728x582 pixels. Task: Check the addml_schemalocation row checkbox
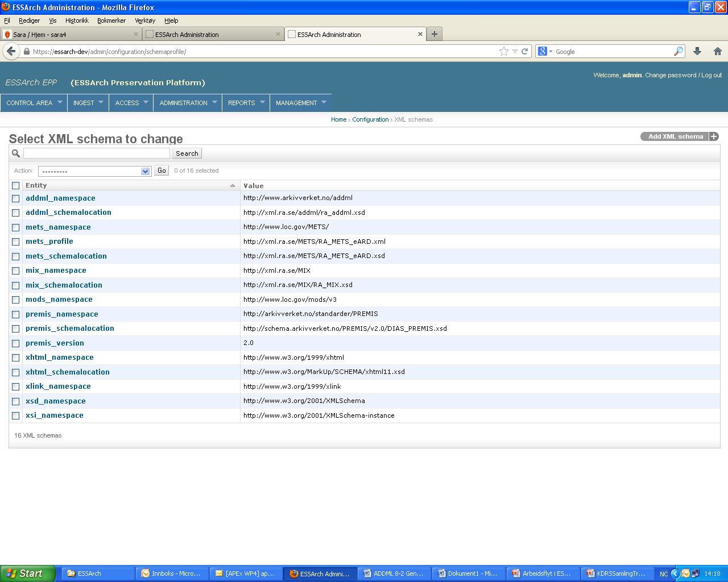(16, 213)
